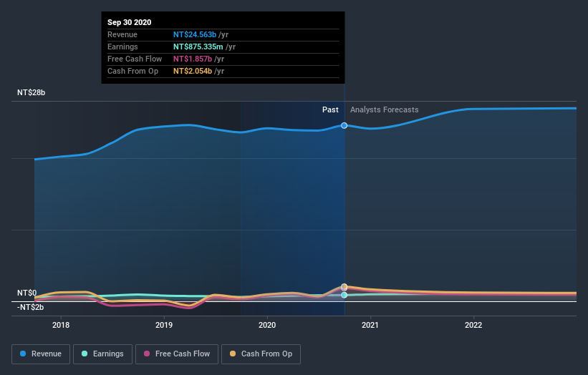588x375 pixels.
Task: Click the Free Cash Flow tooltip row label
Action: (x=135, y=59)
